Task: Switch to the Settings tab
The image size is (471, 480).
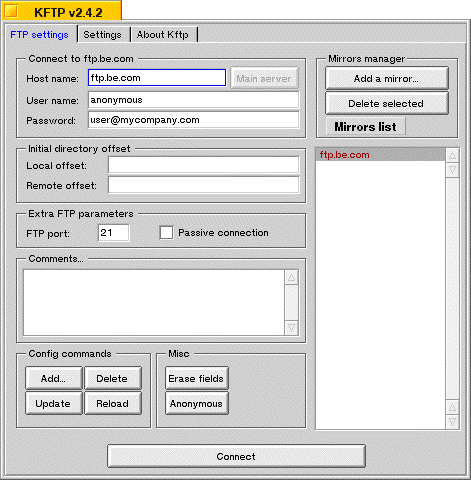Action: [102, 35]
